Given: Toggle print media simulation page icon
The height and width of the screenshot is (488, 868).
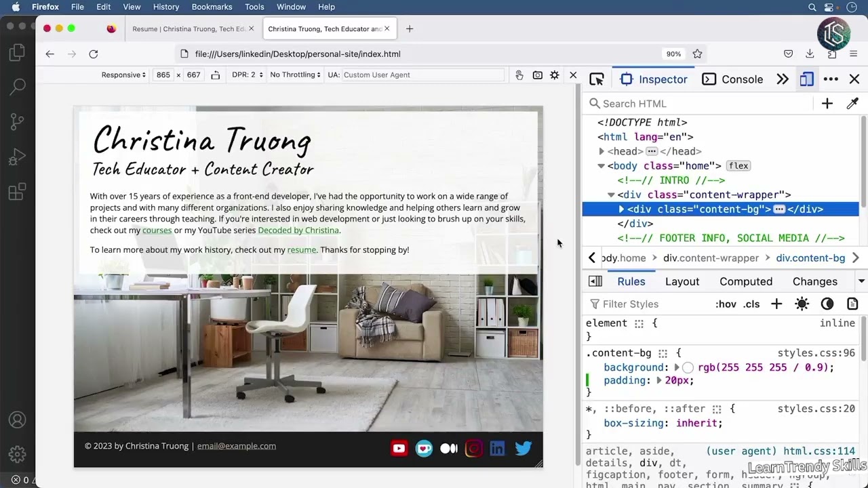Looking at the screenshot, I should (852, 304).
